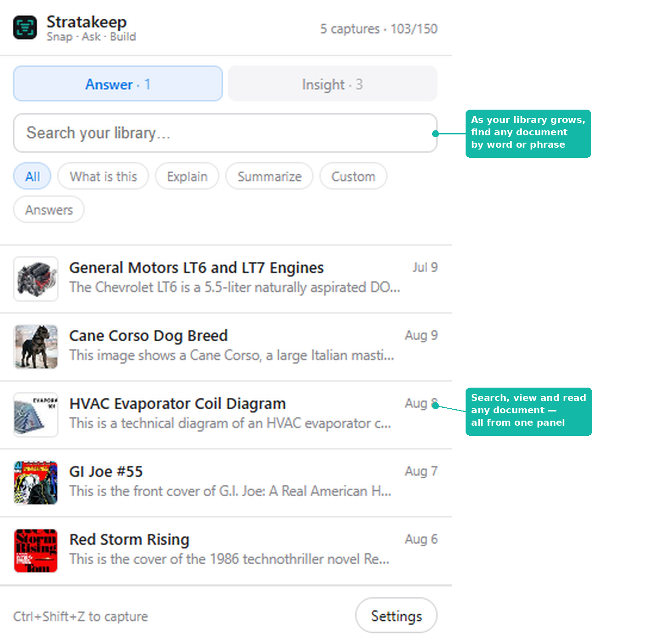Click the G.I. Joe front cover snippet

click(x=230, y=491)
